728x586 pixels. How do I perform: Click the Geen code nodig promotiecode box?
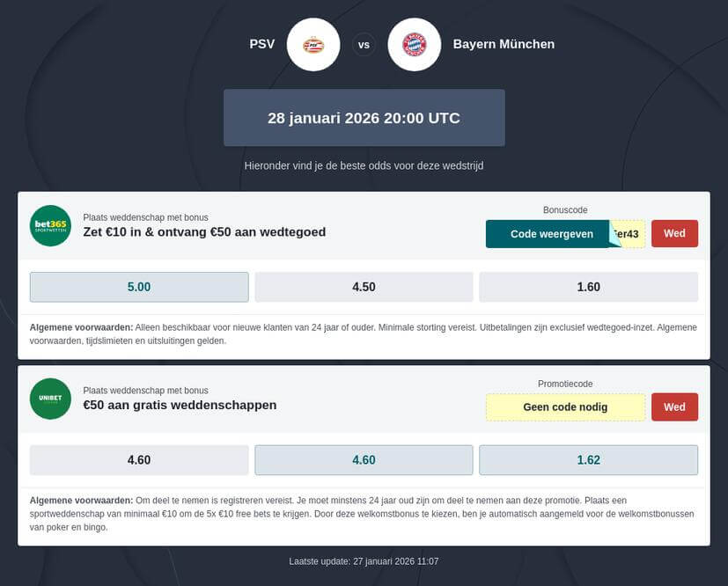(x=564, y=407)
